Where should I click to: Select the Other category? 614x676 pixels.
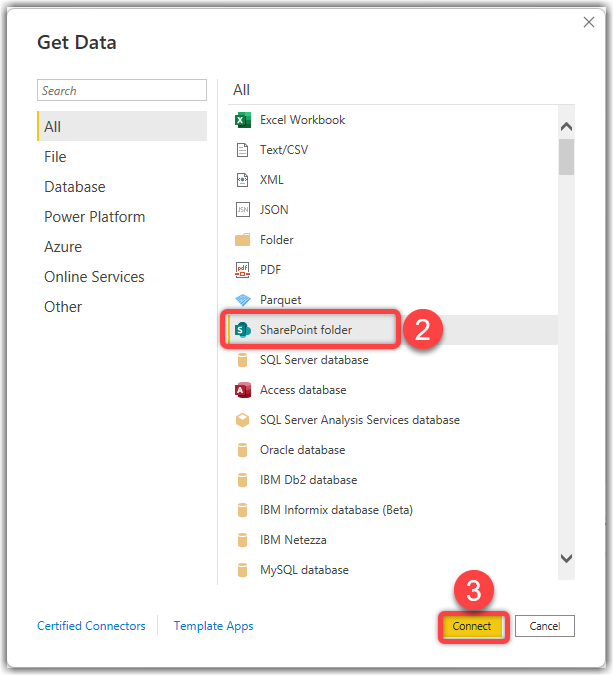coord(122,307)
